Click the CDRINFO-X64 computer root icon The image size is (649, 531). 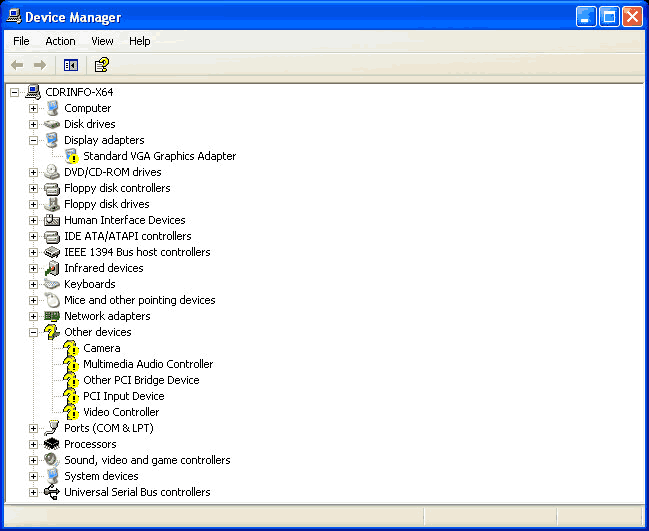tap(33, 92)
